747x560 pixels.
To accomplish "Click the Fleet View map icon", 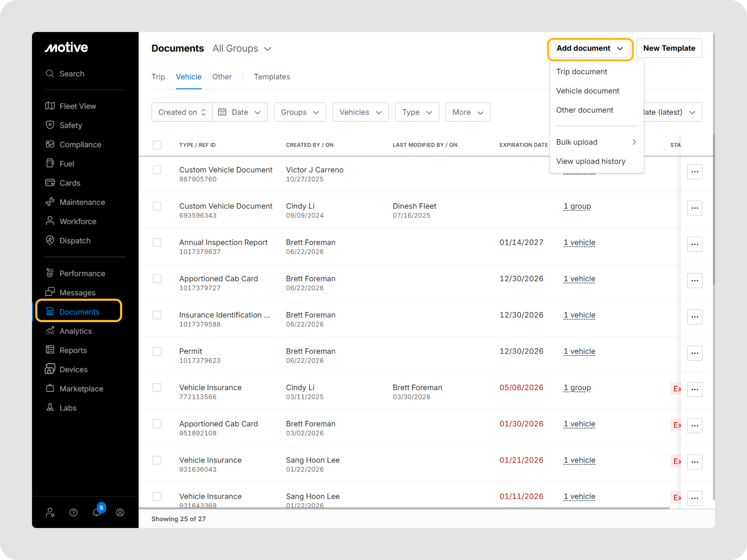I will coord(50,106).
